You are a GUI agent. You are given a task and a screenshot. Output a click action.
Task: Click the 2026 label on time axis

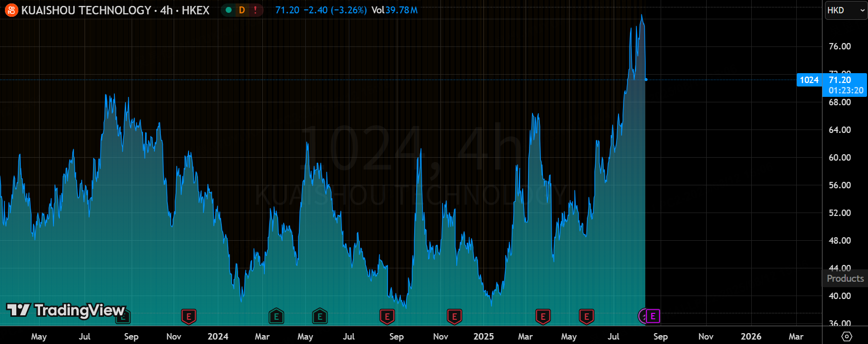(751, 336)
